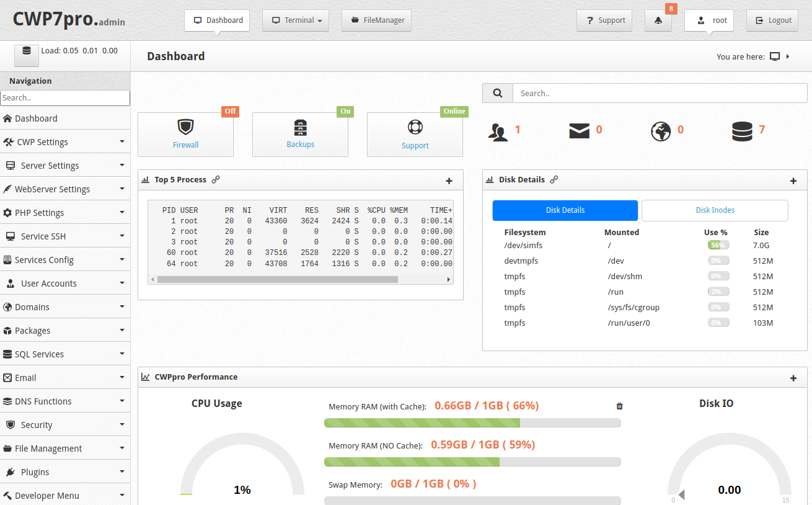Open Packages navigation item
812x505 pixels.
(65, 331)
